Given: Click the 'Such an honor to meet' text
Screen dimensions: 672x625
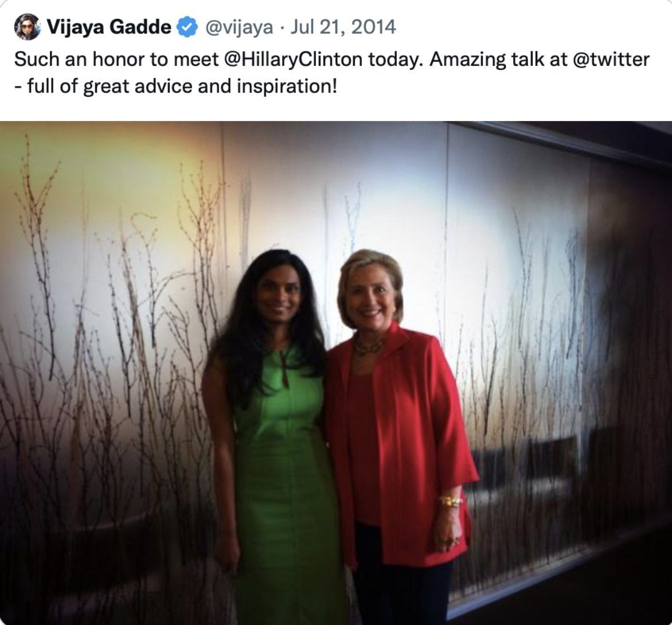Looking at the screenshot, I should pyautogui.click(x=116, y=59).
